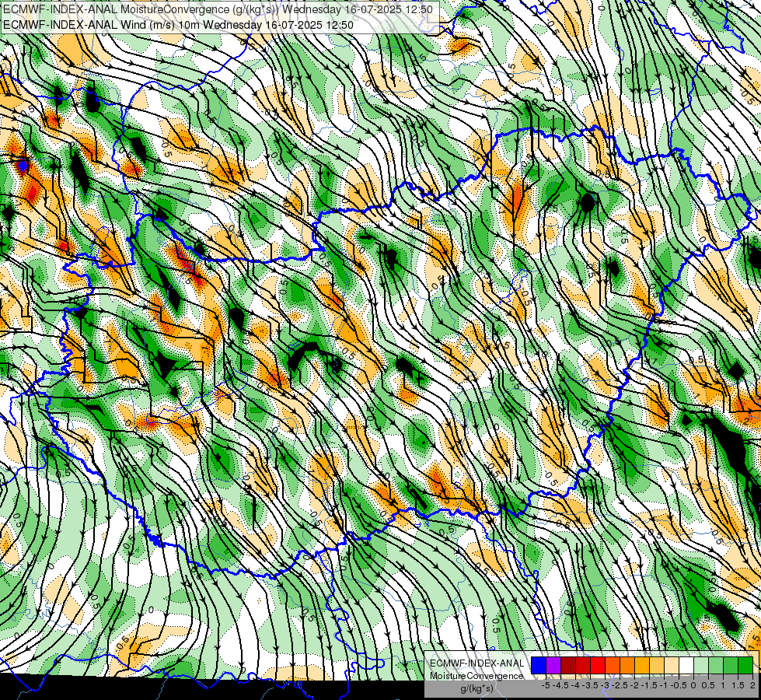
Task: Pick the light green swatch between 0.5 and 1
Action: (x=716, y=666)
